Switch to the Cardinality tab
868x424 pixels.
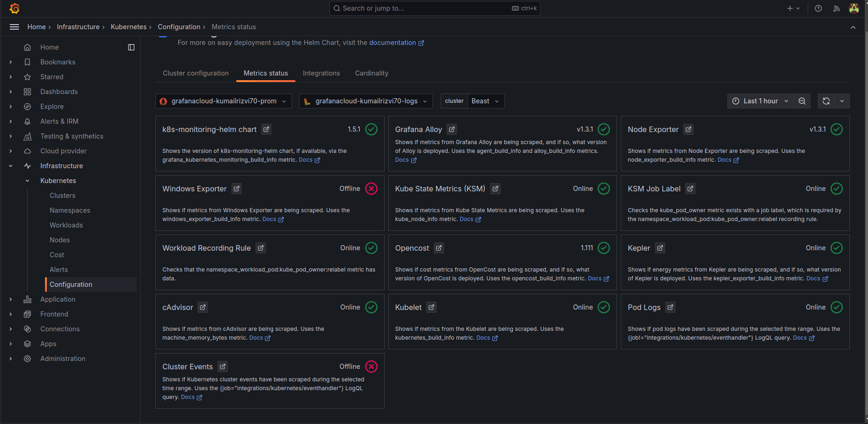371,73
